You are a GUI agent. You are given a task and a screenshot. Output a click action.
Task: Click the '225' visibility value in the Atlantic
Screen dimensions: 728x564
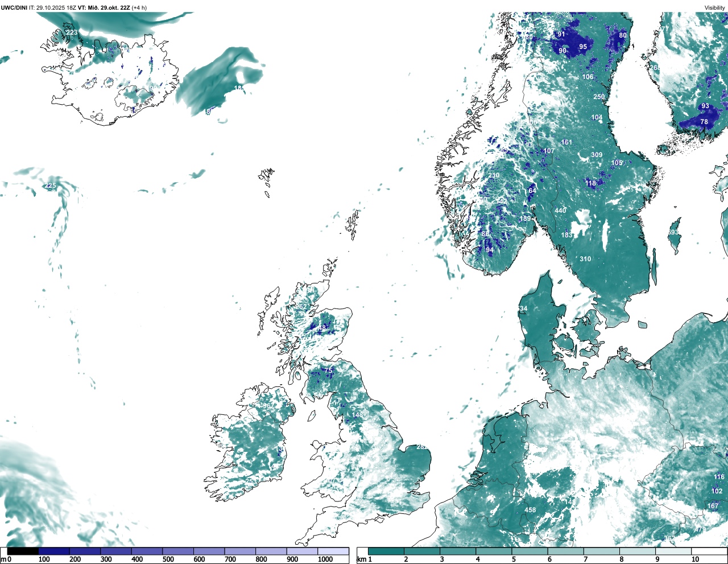[x=51, y=186]
